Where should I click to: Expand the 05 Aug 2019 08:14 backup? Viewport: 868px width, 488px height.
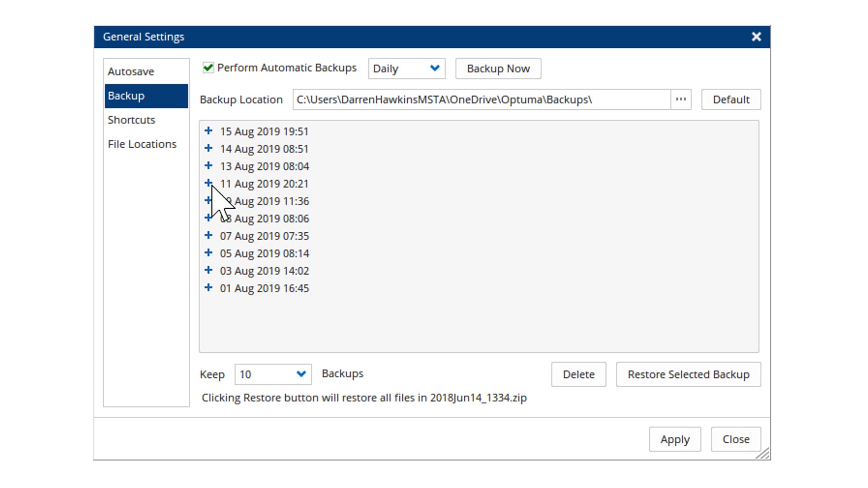click(x=208, y=253)
